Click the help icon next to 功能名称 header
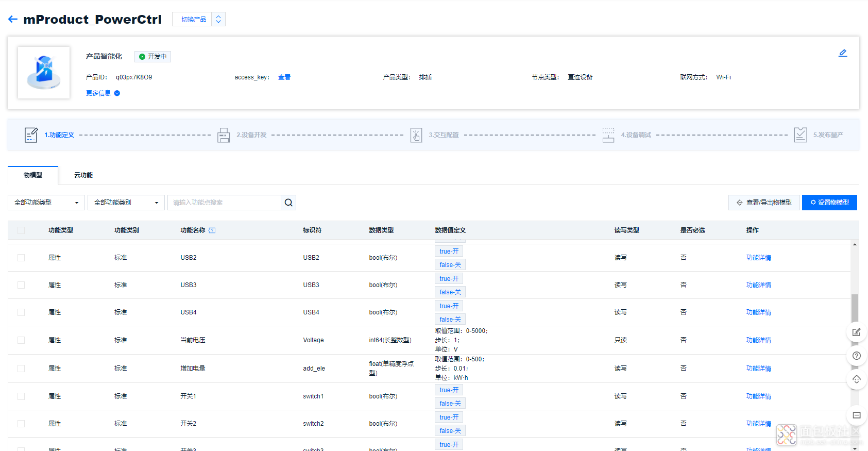Screen dimensions: 868x451 pyautogui.click(x=212, y=230)
